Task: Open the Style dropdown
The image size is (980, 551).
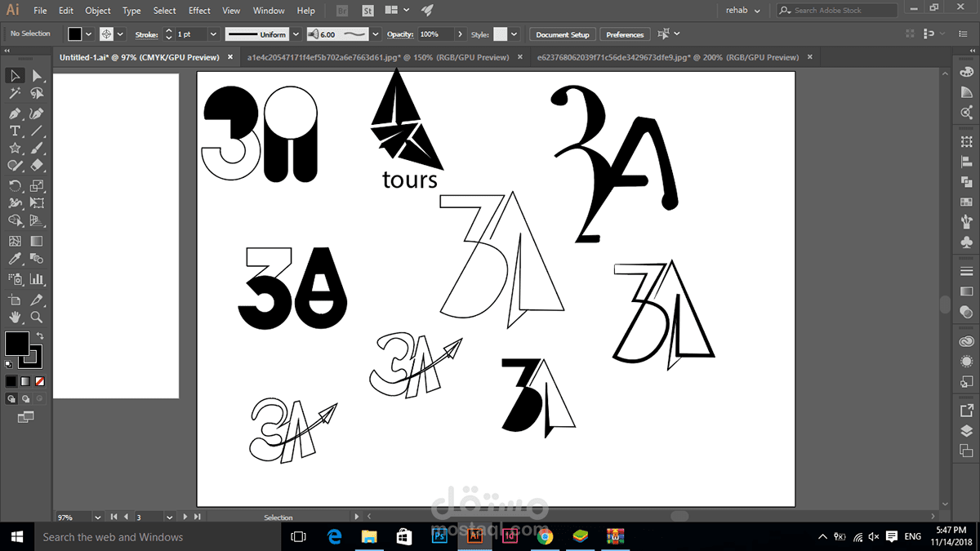Action: [514, 34]
